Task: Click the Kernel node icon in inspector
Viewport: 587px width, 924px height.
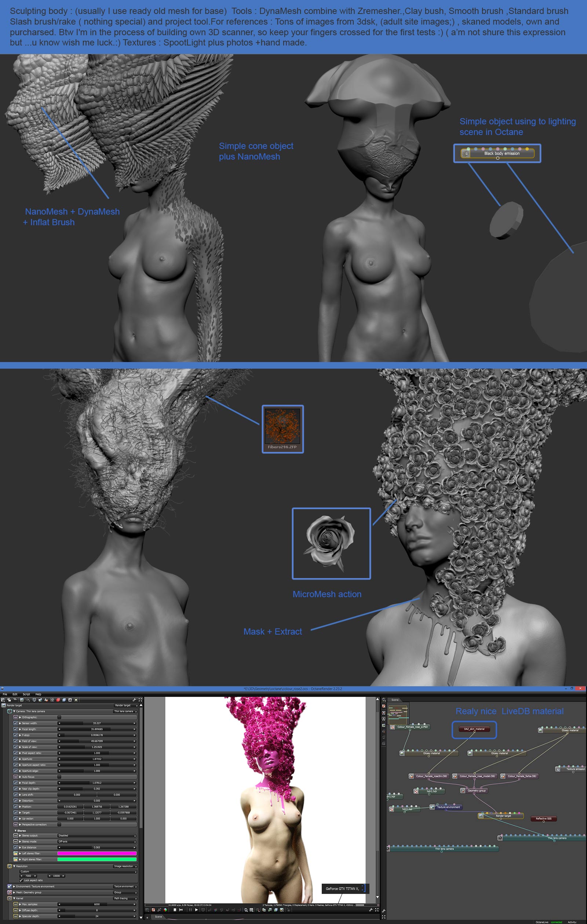Action: coord(10,898)
